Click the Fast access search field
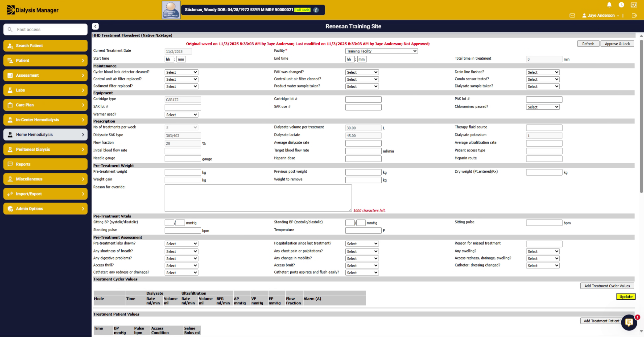The width and height of the screenshot is (644, 337). pyautogui.click(x=45, y=29)
